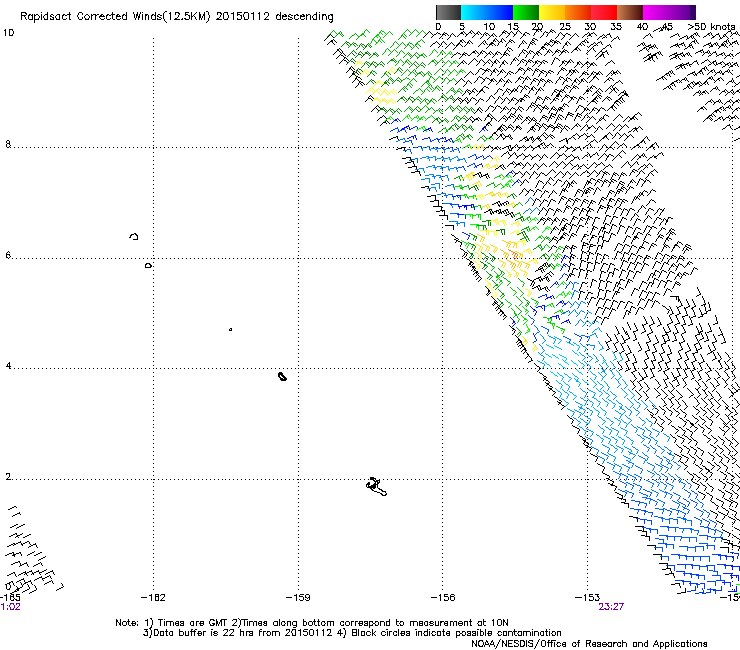Screen dimensions: 740x650
Task: Click latitude label '4' on left axis
Action: (x=8, y=366)
